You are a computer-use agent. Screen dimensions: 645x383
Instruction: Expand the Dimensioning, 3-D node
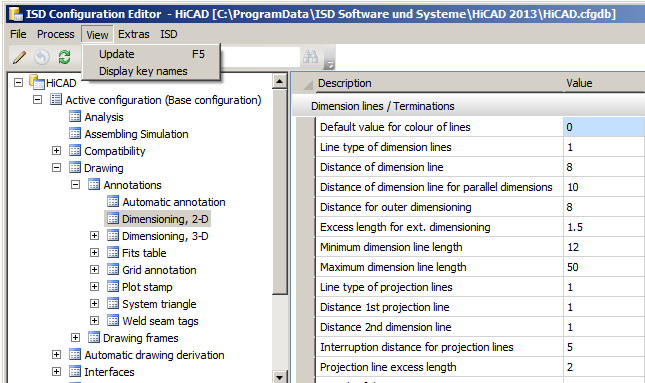[x=94, y=236]
